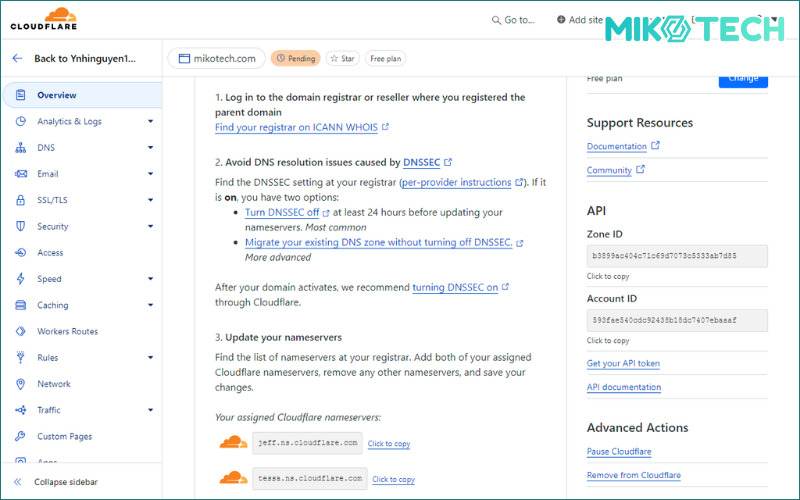Viewport: 800px width, 500px height.
Task: Copy the jeff.ns.cloudflare.com nameserver link
Action: tap(389, 444)
